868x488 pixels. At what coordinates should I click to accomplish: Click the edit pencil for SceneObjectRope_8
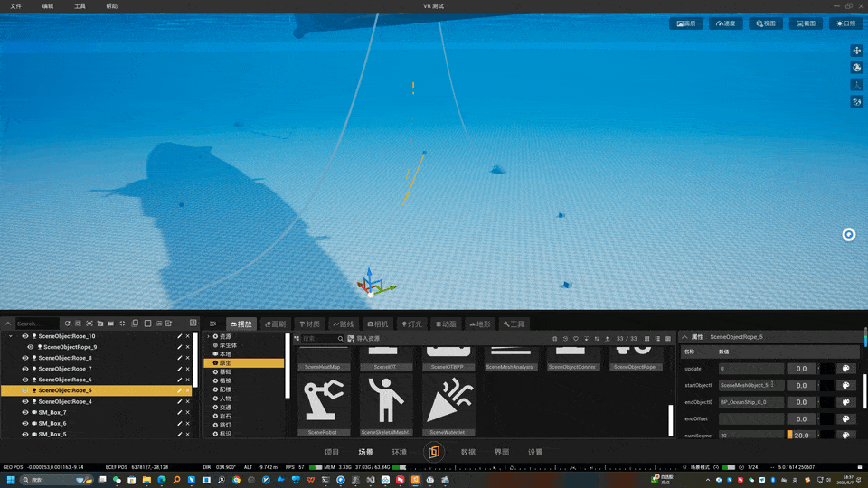click(x=179, y=358)
